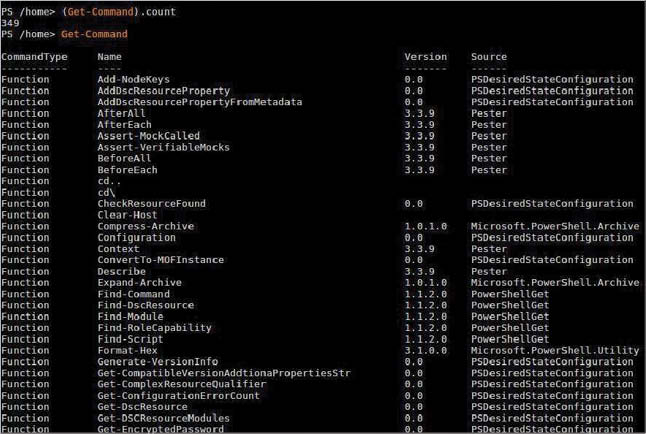
Task: Click the CommandType column header
Action: click(34, 57)
